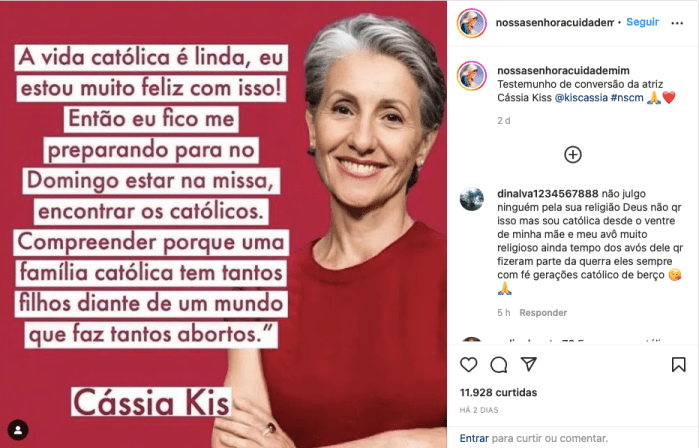699x448 pixels.
Task: Open post timestamp HÁ 2 DIAS
Action: point(479,410)
